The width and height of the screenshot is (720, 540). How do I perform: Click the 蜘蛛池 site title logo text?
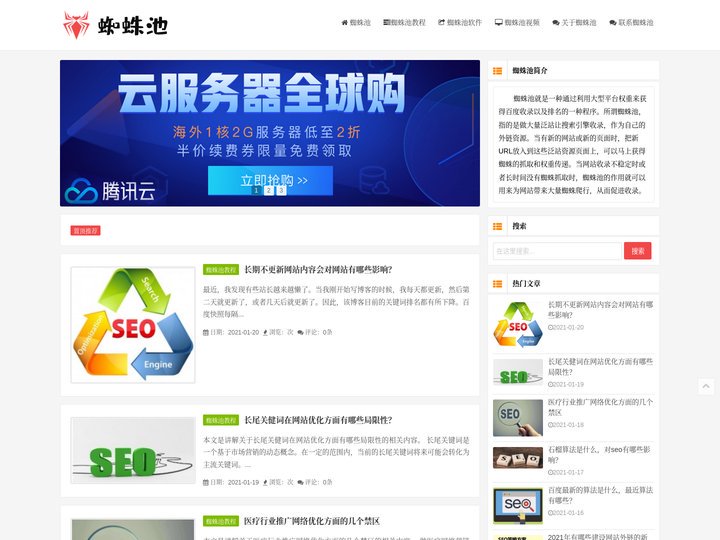pyautogui.click(x=133, y=26)
